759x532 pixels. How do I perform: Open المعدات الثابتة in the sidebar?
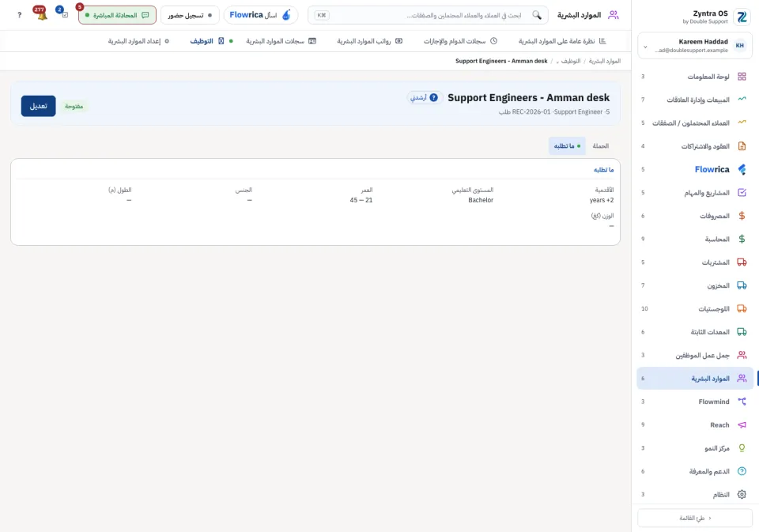695,332
